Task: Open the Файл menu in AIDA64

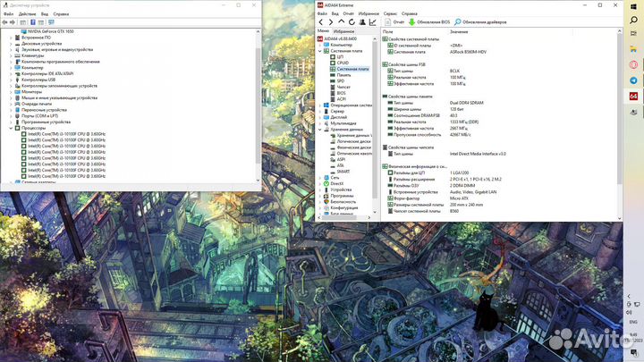Action: pyautogui.click(x=322, y=13)
